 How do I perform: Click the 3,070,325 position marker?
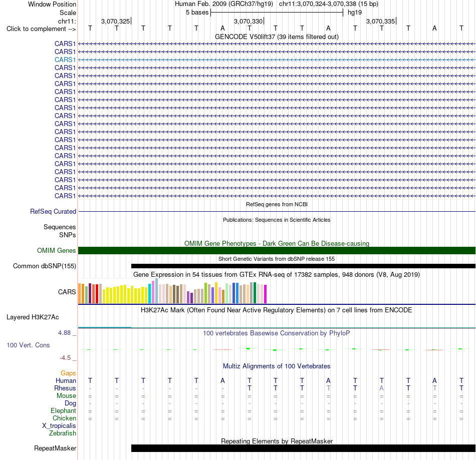115,21
